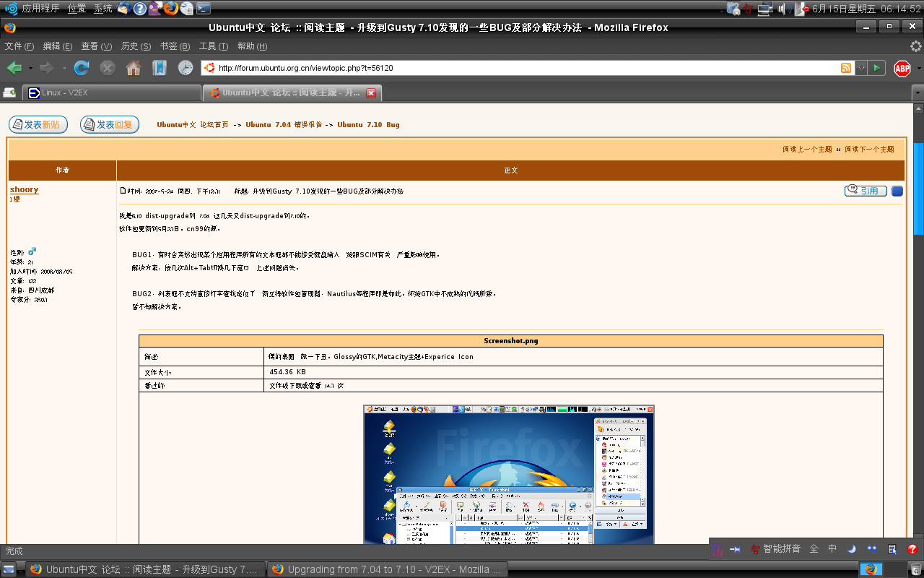The height and width of the screenshot is (578, 924).
Task: Open the 编辑 (E) menu
Action: [58, 46]
